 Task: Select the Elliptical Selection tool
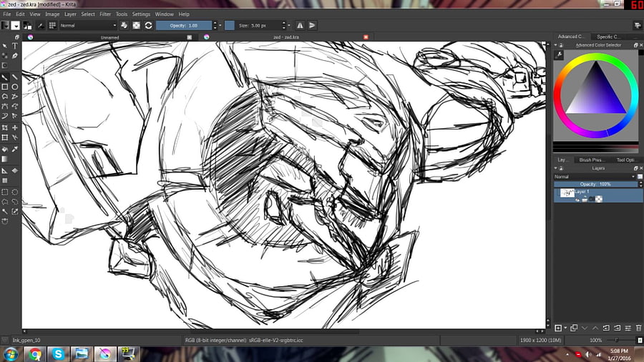click(15, 192)
